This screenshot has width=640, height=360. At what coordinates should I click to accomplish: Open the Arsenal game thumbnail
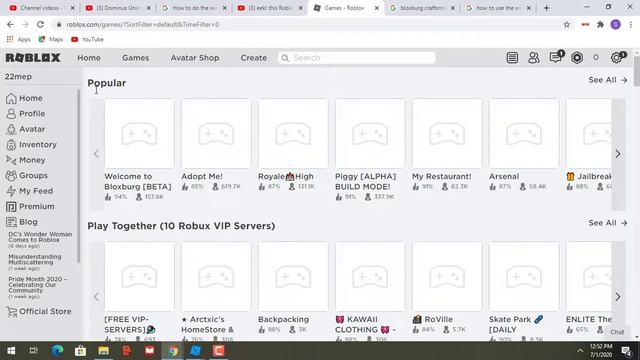pyautogui.click(x=524, y=133)
